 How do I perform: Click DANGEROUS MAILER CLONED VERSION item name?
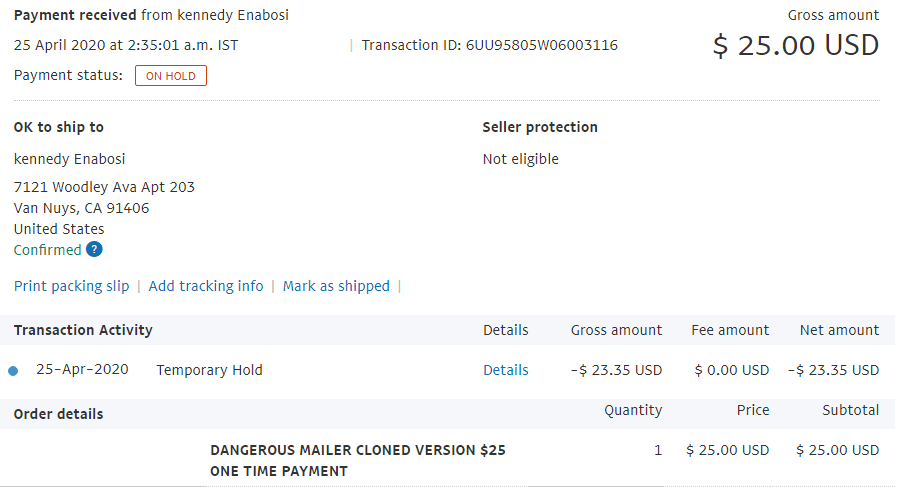358,460
